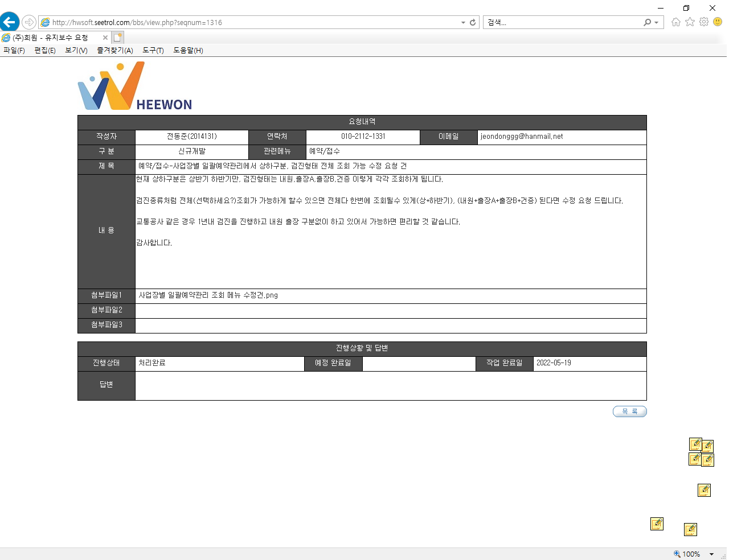The width and height of the screenshot is (729, 560).
Task: Open the 도구(T) menu
Action: [x=153, y=51]
